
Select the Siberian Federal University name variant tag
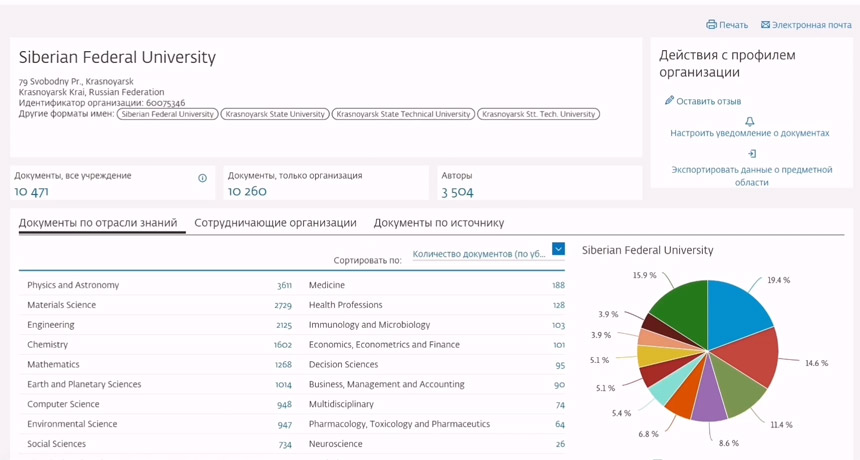[167, 114]
